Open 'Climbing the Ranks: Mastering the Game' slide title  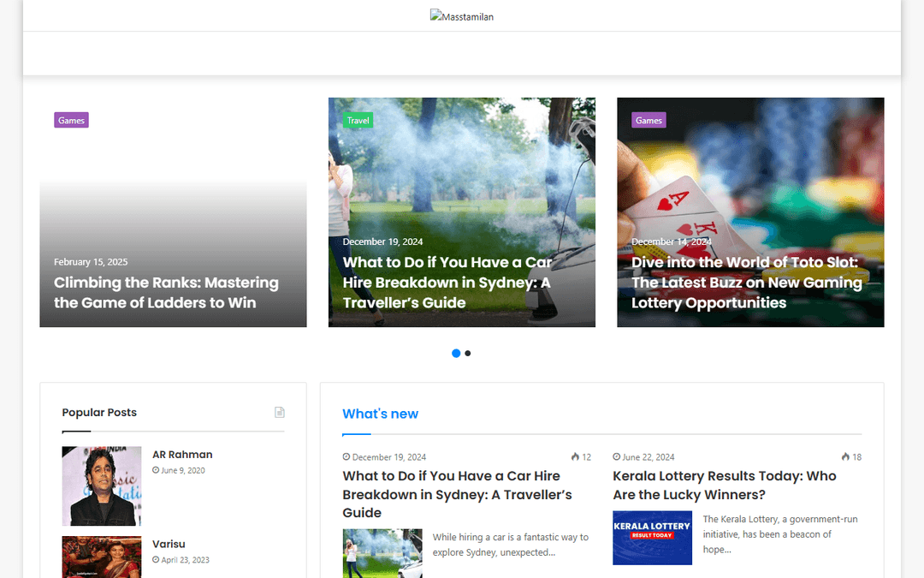(166, 293)
